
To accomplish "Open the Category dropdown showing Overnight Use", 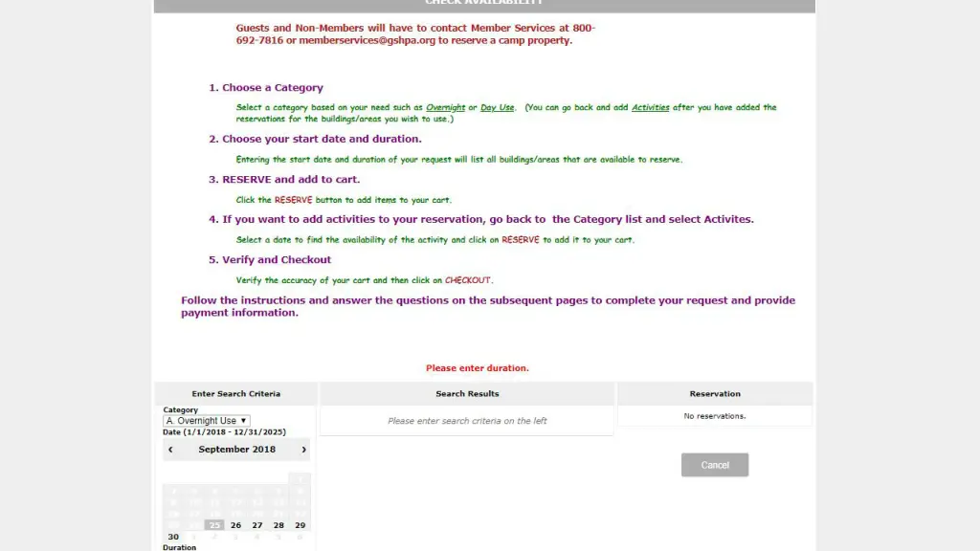I will click(x=207, y=421).
